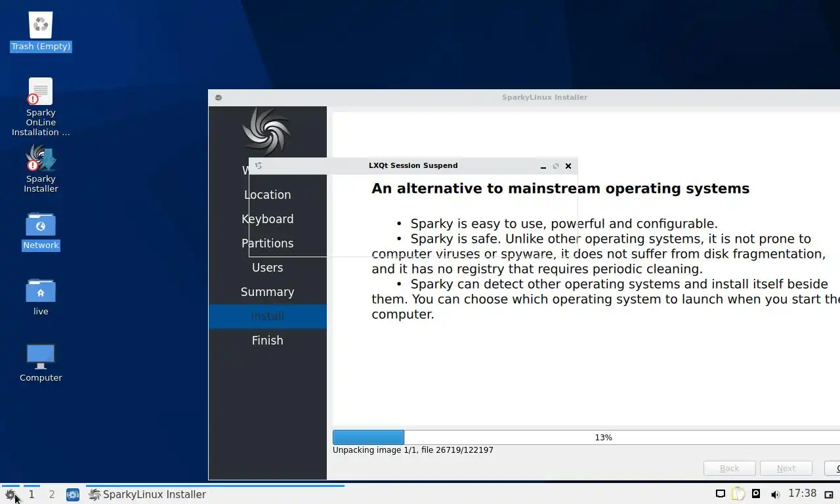Click the show desktop icon at the panel end
840x504 pixels.
point(829,495)
